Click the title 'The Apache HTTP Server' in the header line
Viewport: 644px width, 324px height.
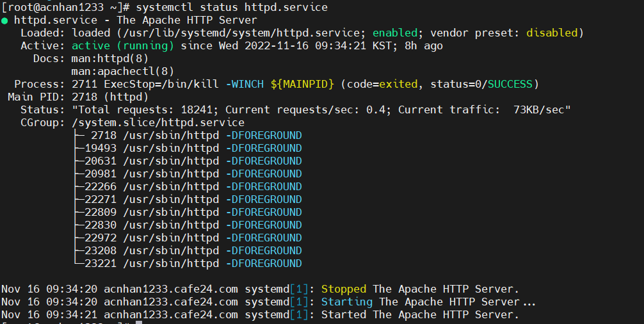187,20
